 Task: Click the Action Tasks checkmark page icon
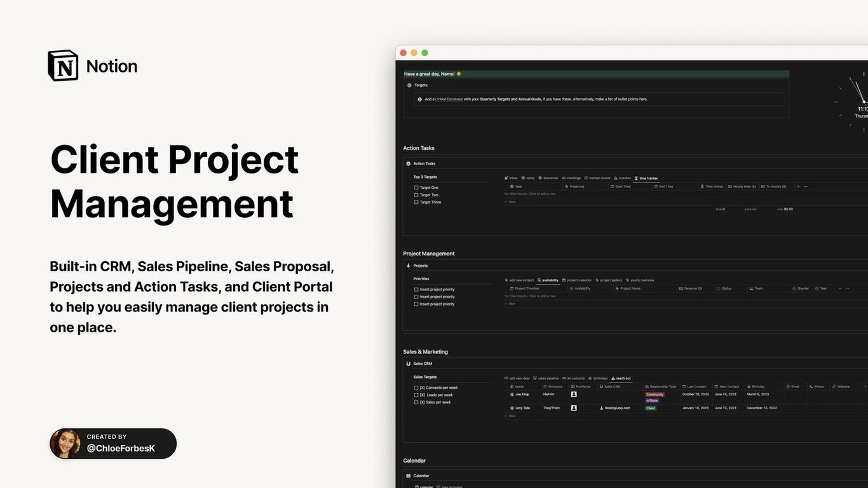(409, 163)
